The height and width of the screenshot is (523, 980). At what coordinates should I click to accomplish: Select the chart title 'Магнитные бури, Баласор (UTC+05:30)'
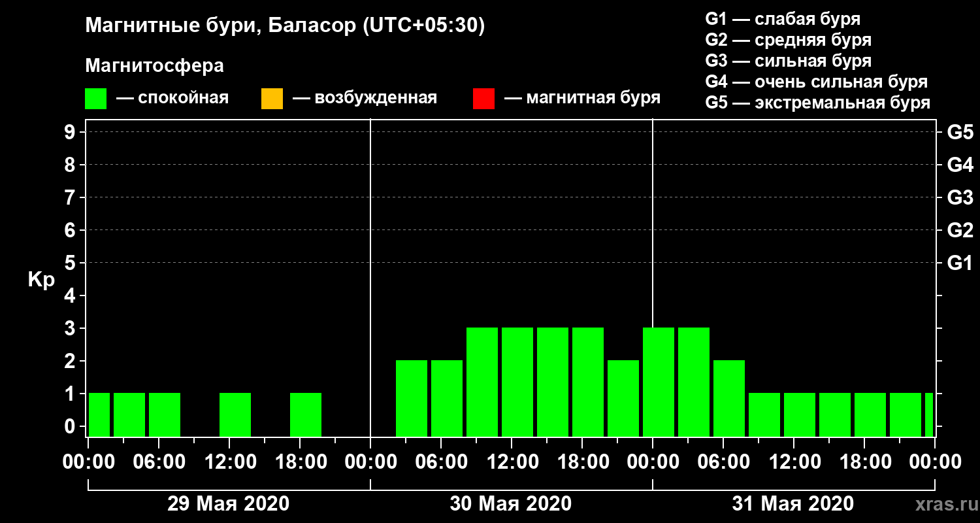click(285, 26)
